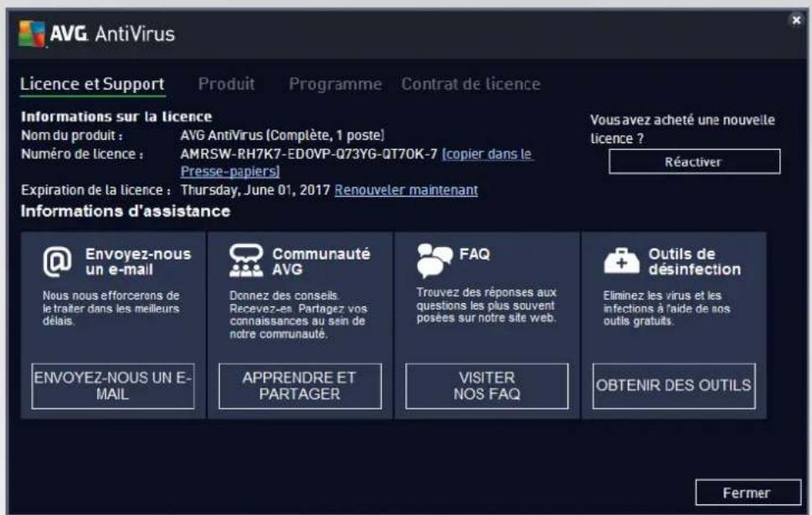Click 'Vous avez acheté une nouvelle licence ?' text
Screen dimensions: 812x515
(x=682, y=129)
